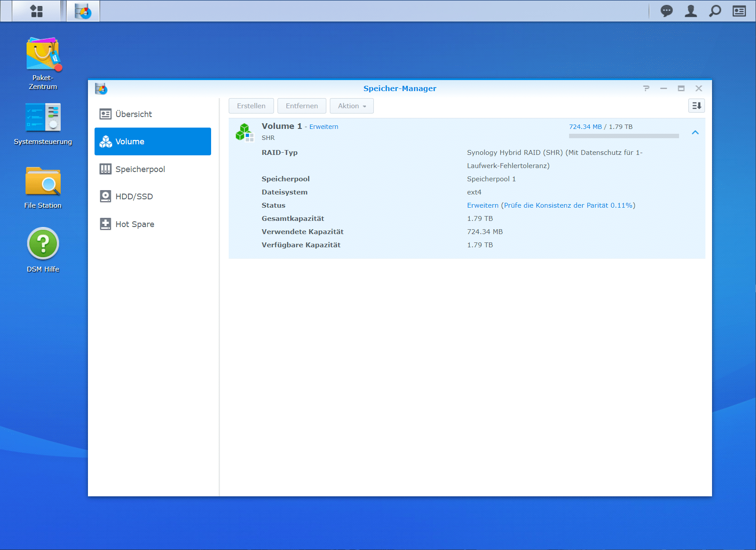
Task: Switch to the Übersicht section
Action: coord(133,114)
